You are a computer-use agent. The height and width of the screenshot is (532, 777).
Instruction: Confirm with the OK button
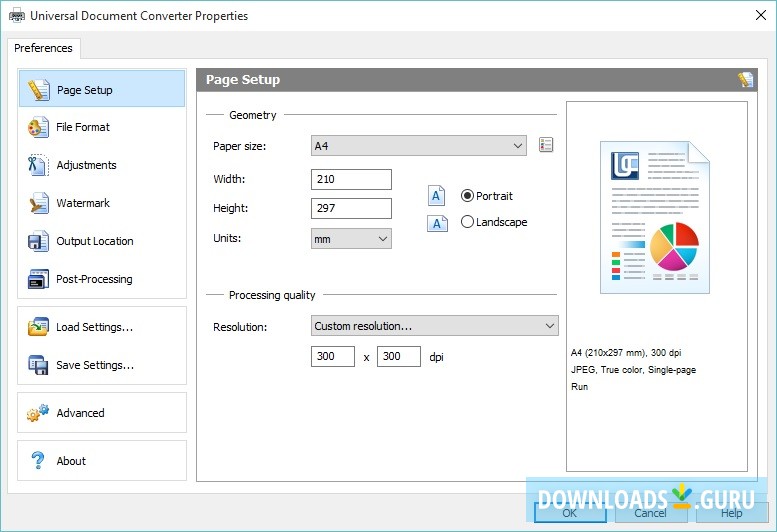coord(570,513)
